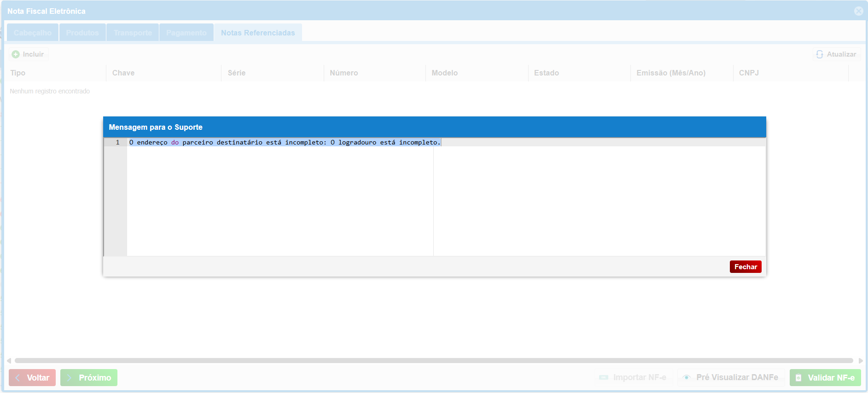
Task: Open the Produtos tab
Action: [x=82, y=33]
